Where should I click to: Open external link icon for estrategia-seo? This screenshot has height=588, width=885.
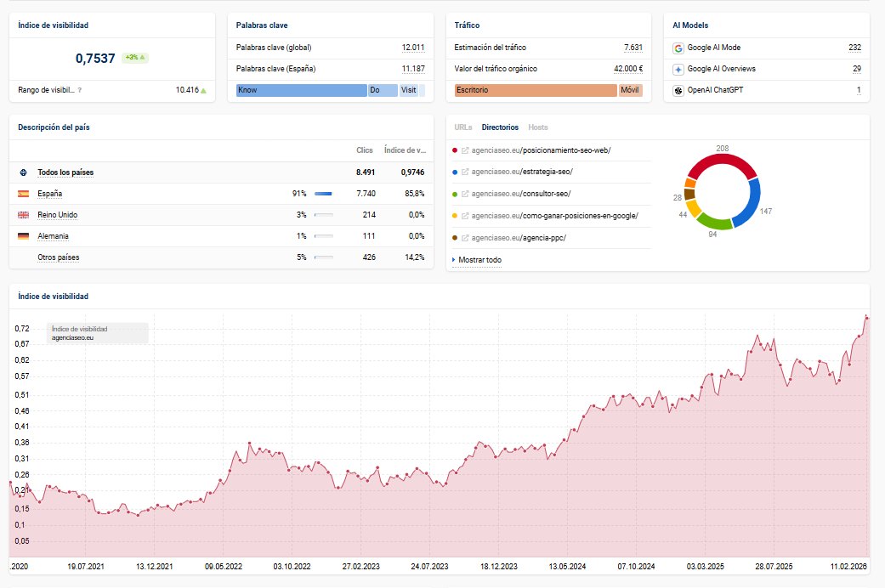(x=465, y=172)
